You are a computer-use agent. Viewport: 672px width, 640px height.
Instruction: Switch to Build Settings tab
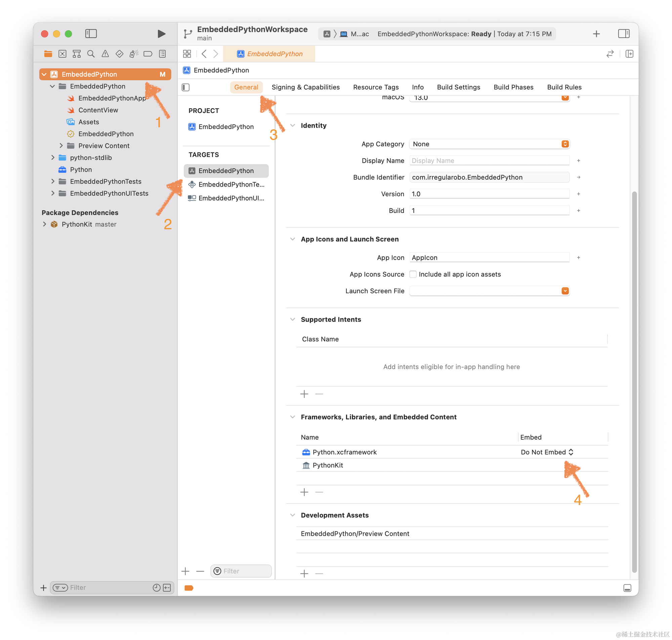pyautogui.click(x=458, y=87)
